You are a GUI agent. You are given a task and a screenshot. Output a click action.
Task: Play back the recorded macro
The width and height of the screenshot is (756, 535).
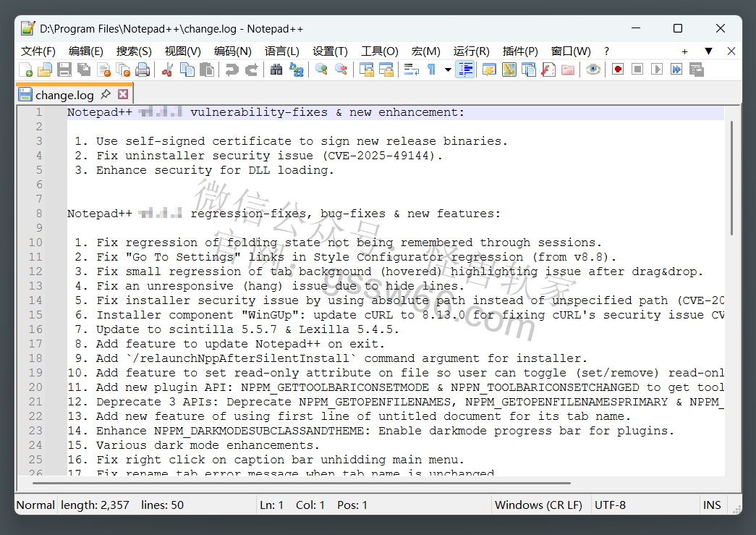(657, 70)
